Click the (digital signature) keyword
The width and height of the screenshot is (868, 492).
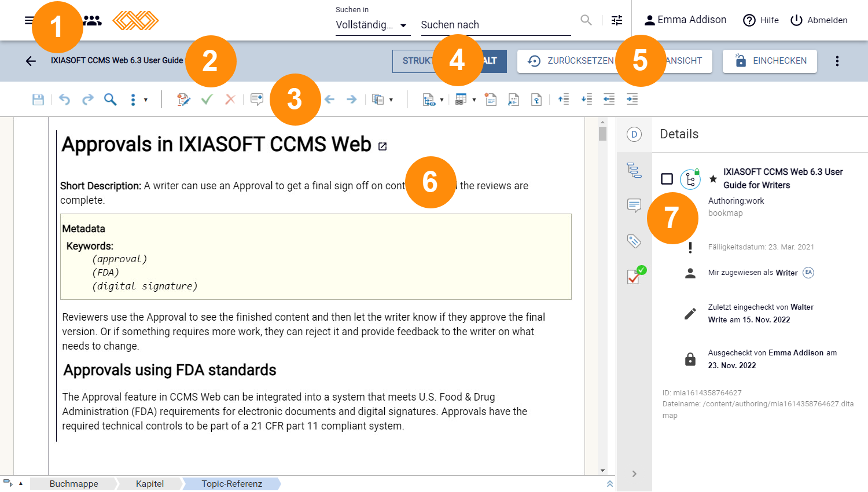coord(145,286)
